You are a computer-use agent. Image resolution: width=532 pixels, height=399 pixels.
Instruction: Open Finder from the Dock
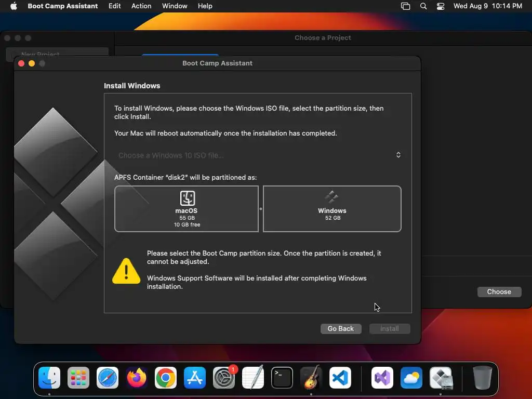pyautogui.click(x=49, y=378)
